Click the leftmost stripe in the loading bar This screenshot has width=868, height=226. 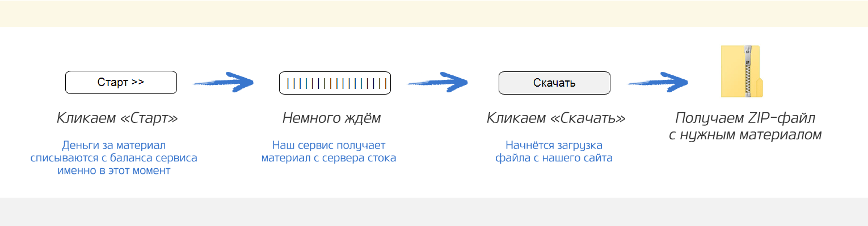click(288, 84)
